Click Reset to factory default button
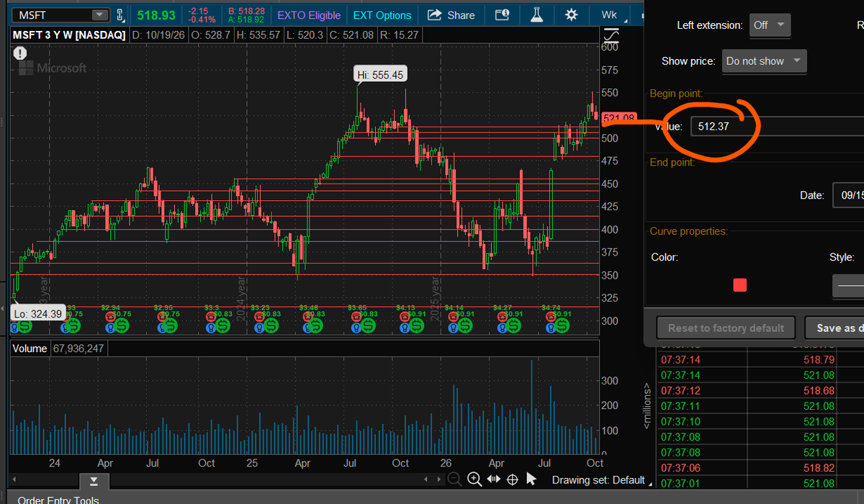The width and height of the screenshot is (864, 504). click(x=726, y=328)
